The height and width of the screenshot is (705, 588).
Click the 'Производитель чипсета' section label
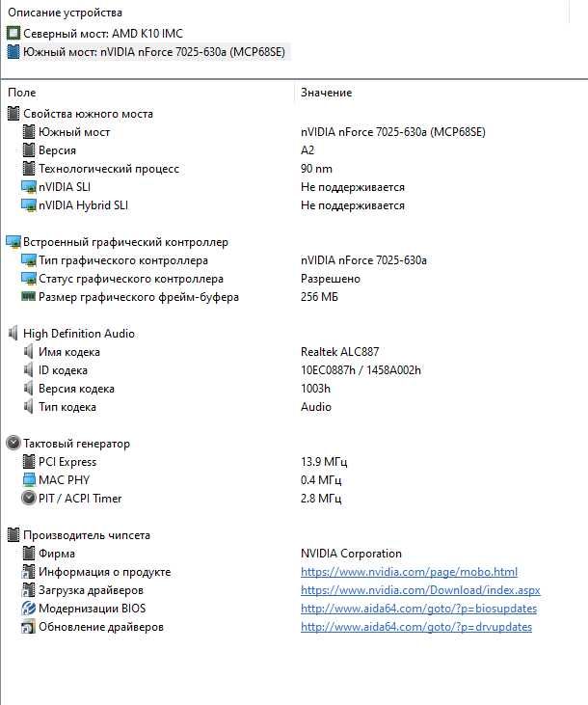pyautogui.click(x=87, y=535)
